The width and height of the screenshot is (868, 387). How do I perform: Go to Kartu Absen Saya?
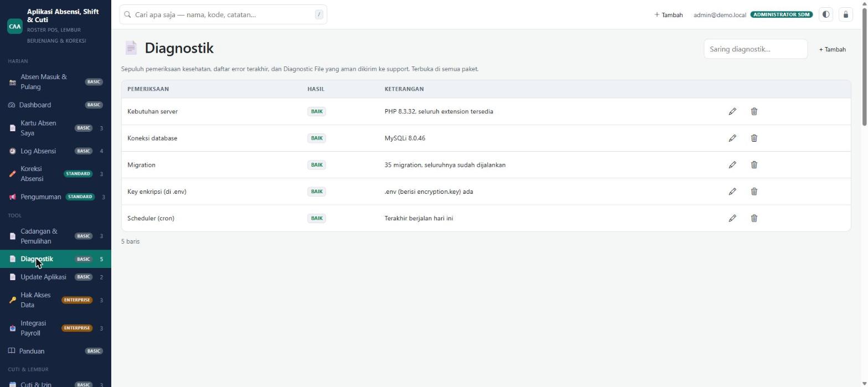[x=55, y=128]
